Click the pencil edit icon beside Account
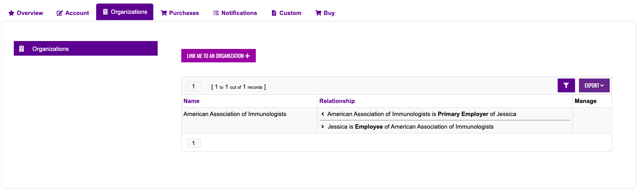 [x=60, y=13]
